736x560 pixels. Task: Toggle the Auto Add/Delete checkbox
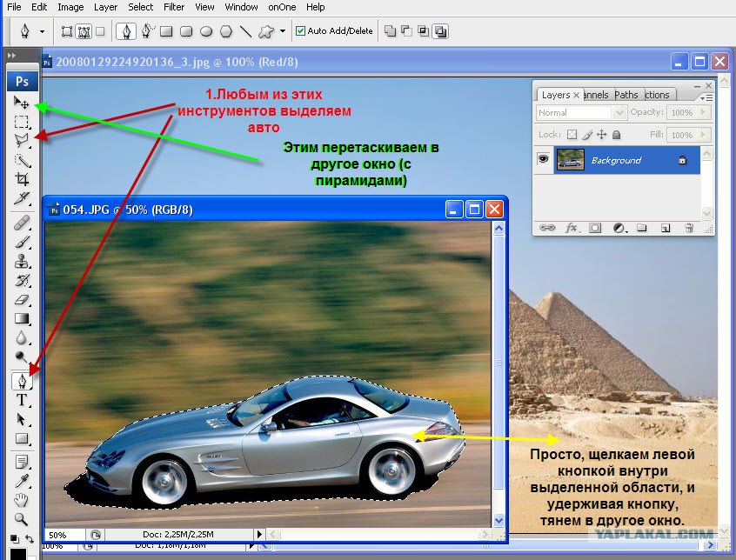(300, 31)
